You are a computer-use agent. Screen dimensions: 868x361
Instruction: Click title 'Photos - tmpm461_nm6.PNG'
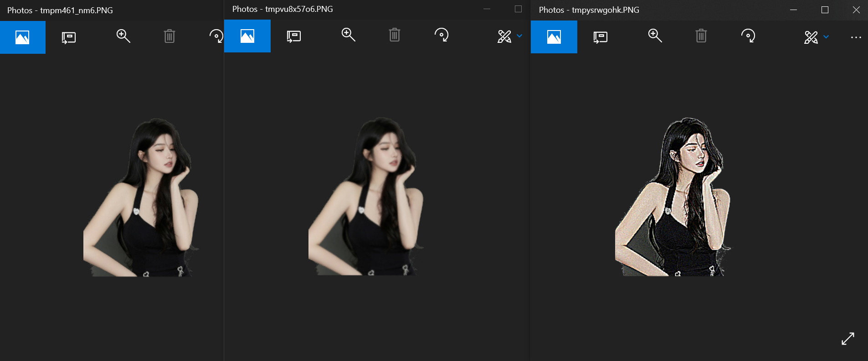point(60,10)
